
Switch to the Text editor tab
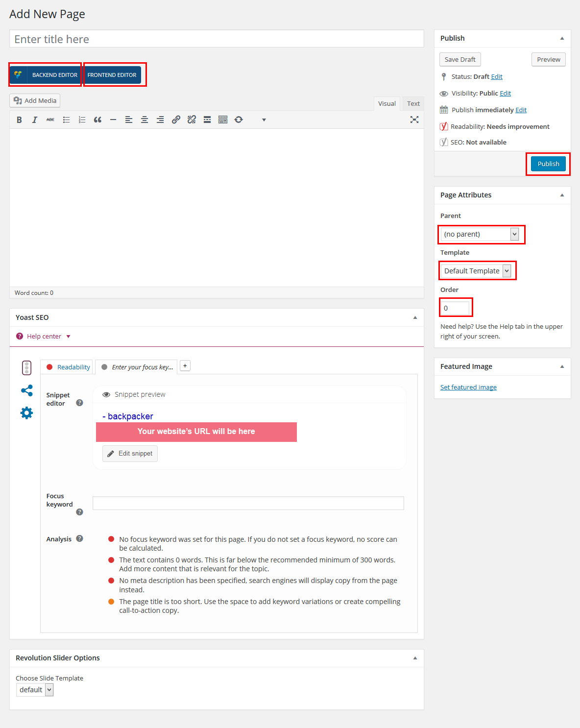click(x=413, y=104)
